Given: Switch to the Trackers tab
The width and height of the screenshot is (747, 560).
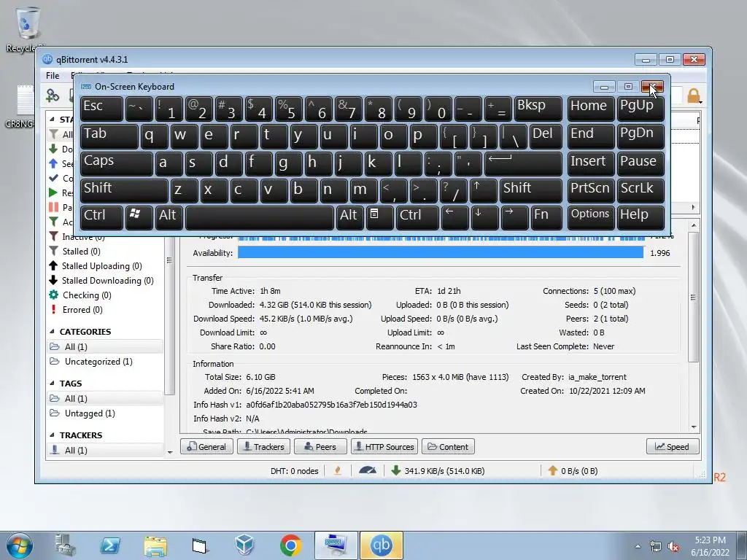Looking at the screenshot, I should pos(263,447).
